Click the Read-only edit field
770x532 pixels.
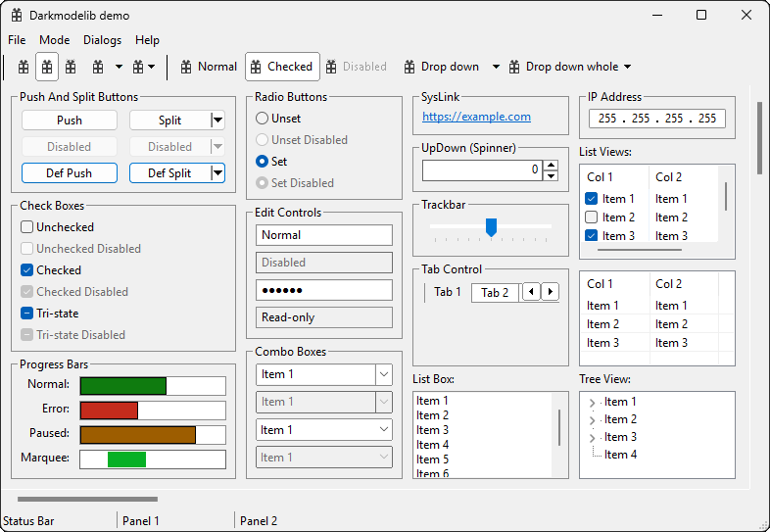pos(324,317)
